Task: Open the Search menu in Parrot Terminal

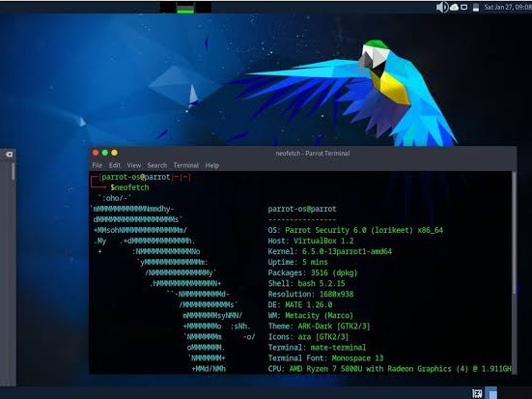Action: click(156, 165)
